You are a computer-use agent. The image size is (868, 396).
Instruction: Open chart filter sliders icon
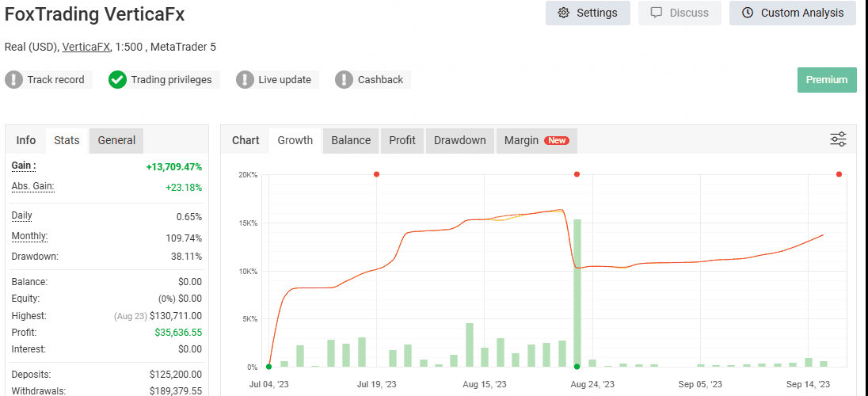[838, 139]
